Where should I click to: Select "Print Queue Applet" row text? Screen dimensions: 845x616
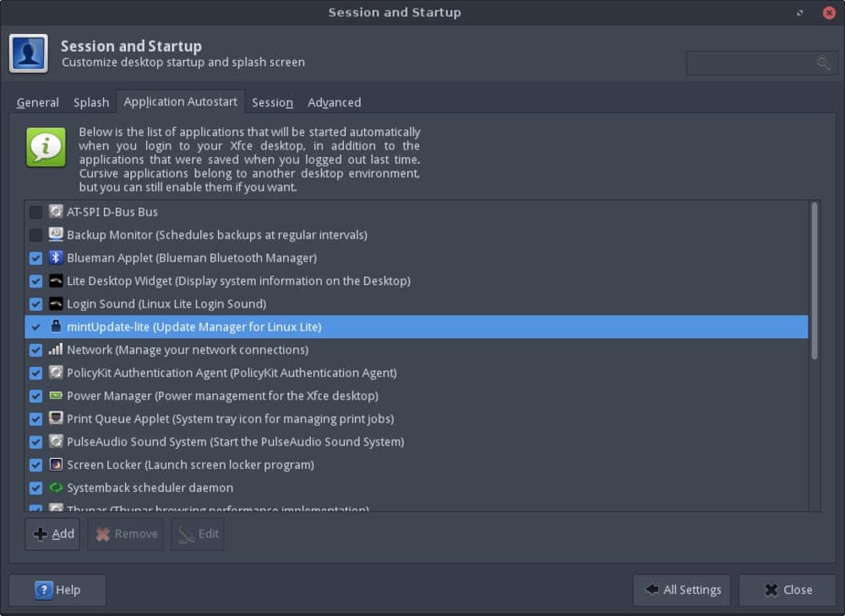(x=230, y=419)
